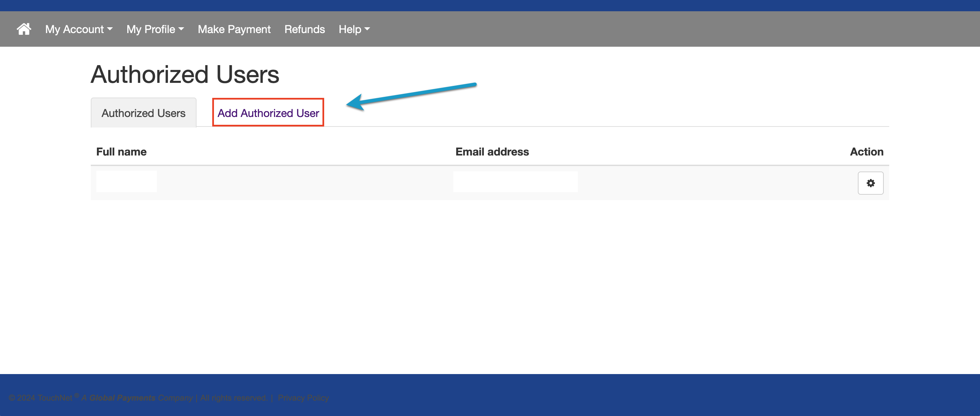
Task: Click the Full name column header
Action: [121, 152]
